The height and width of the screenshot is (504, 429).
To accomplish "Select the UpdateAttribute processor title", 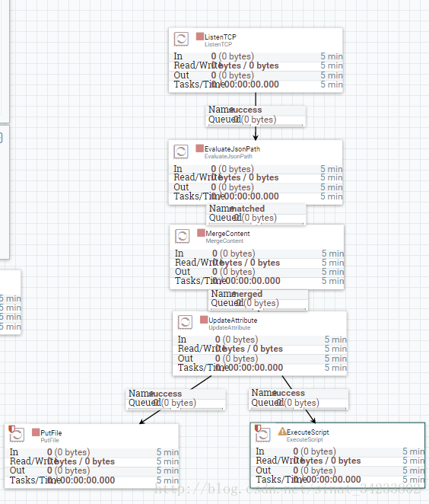I will click(233, 321).
